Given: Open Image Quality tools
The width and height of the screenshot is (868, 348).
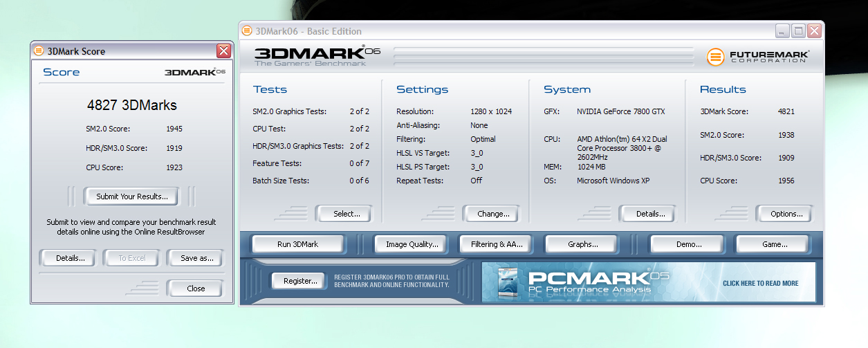Looking at the screenshot, I should pos(412,244).
